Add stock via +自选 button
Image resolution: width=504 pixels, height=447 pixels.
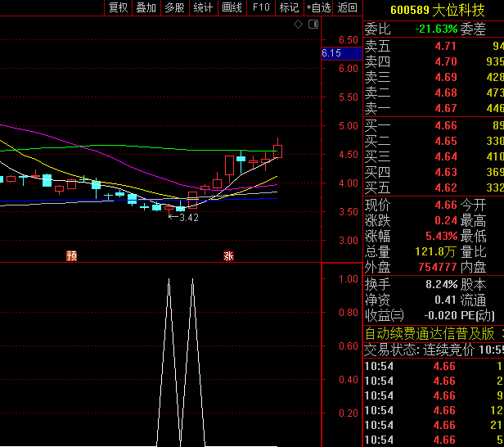click(317, 7)
